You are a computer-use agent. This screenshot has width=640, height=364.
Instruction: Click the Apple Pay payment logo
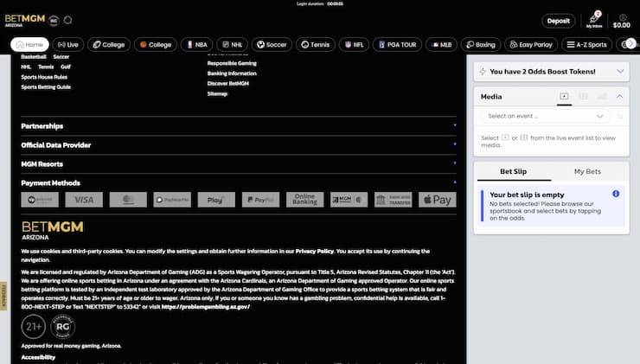(438, 200)
